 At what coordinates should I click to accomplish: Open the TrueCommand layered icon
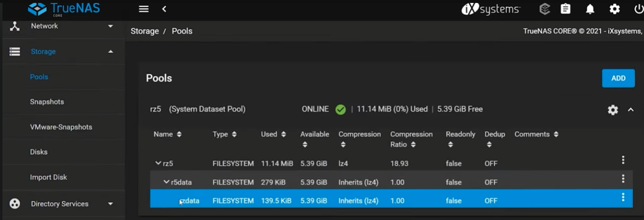(x=544, y=9)
